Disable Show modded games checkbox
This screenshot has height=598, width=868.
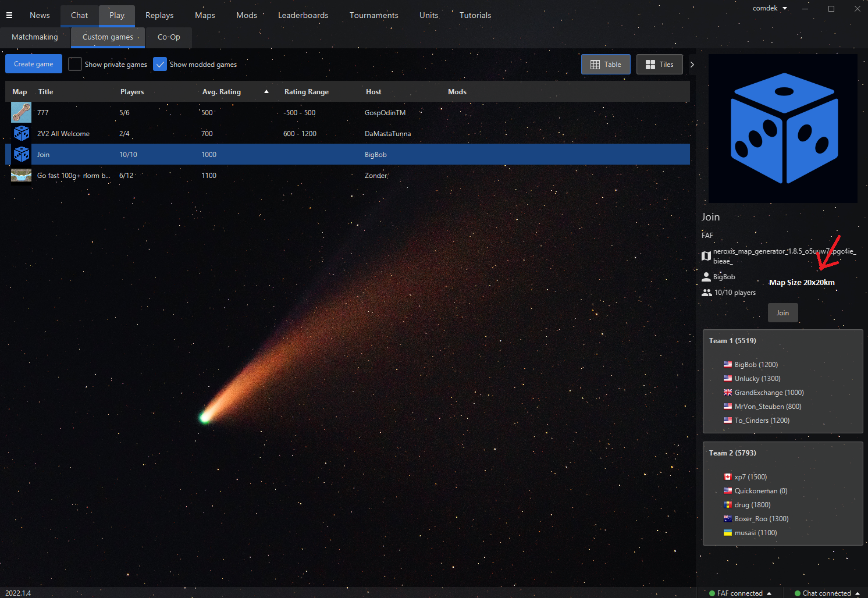click(160, 64)
